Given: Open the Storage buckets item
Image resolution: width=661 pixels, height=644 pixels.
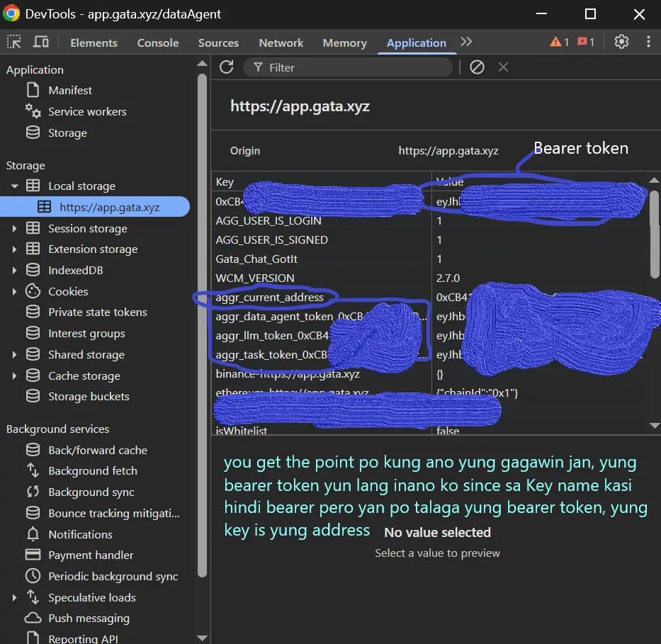Looking at the screenshot, I should click(x=89, y=396).
